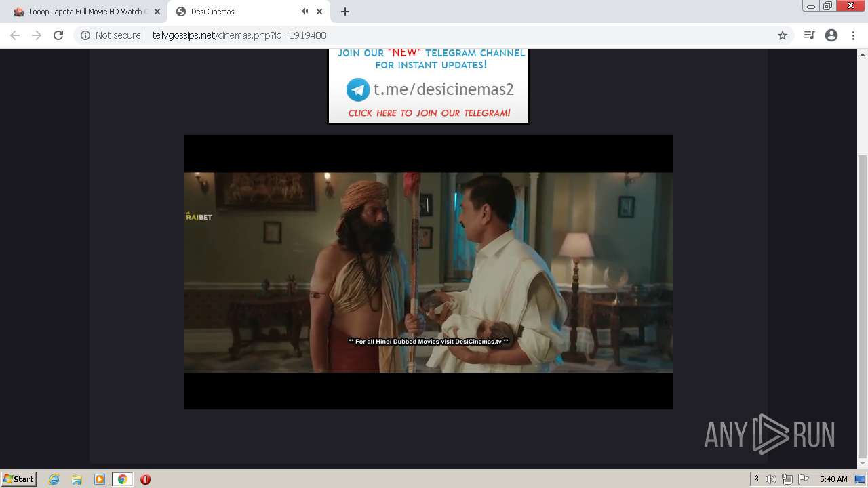Go back to previous page

[15, 35]
